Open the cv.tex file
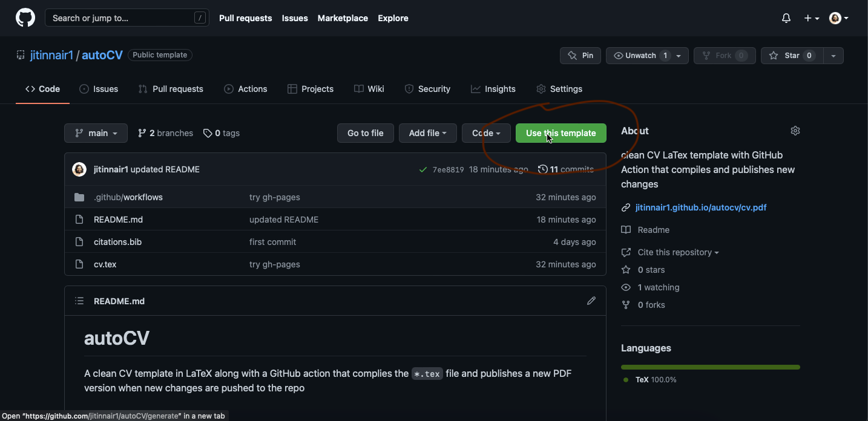Image resolution: width=868 pixels, height=421 pixels. coord(105,264)
